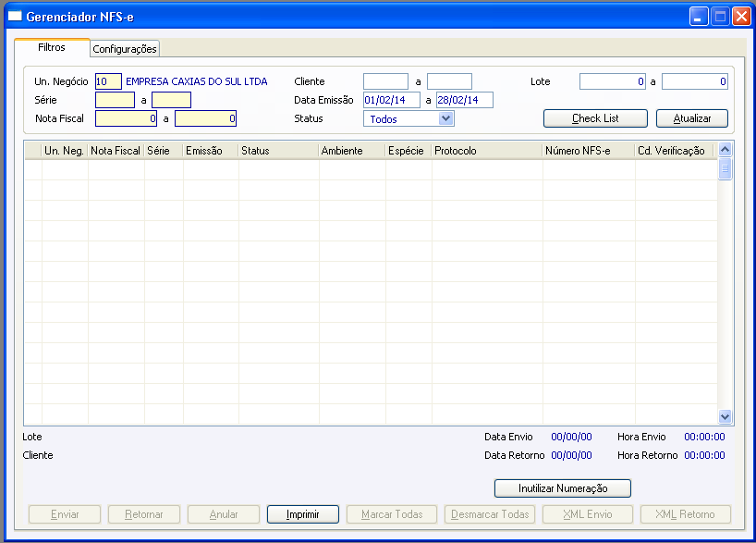This screenshot has height=543, width=756.
Task: Edit the Data Emissão start date 01/02/14
Action: coord(392,100)
